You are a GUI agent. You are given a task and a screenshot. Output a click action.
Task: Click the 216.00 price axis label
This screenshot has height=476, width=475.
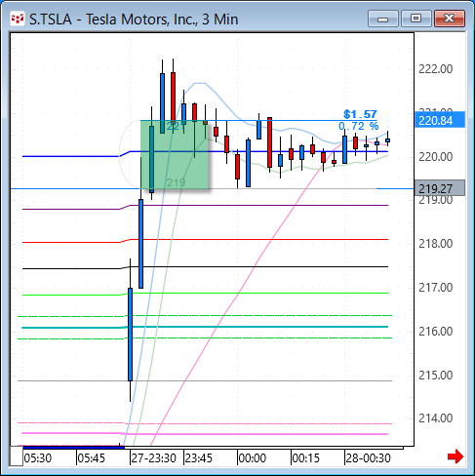(436, 332)
